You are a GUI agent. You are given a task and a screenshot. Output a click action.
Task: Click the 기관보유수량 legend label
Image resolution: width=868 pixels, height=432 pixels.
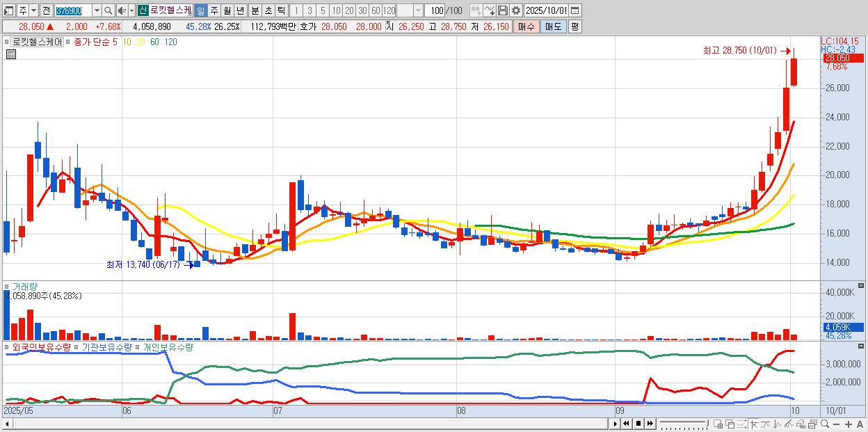pos(106,346)
